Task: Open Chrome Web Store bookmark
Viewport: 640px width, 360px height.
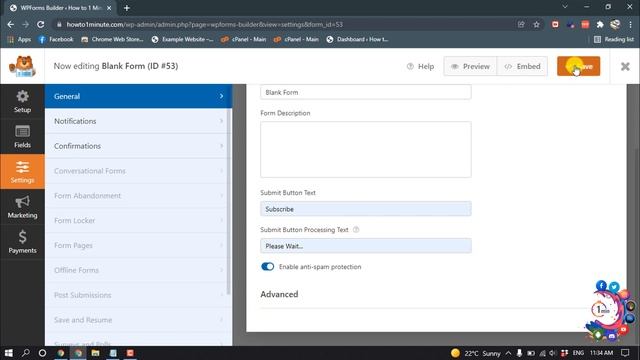Action: coord(112,40)
